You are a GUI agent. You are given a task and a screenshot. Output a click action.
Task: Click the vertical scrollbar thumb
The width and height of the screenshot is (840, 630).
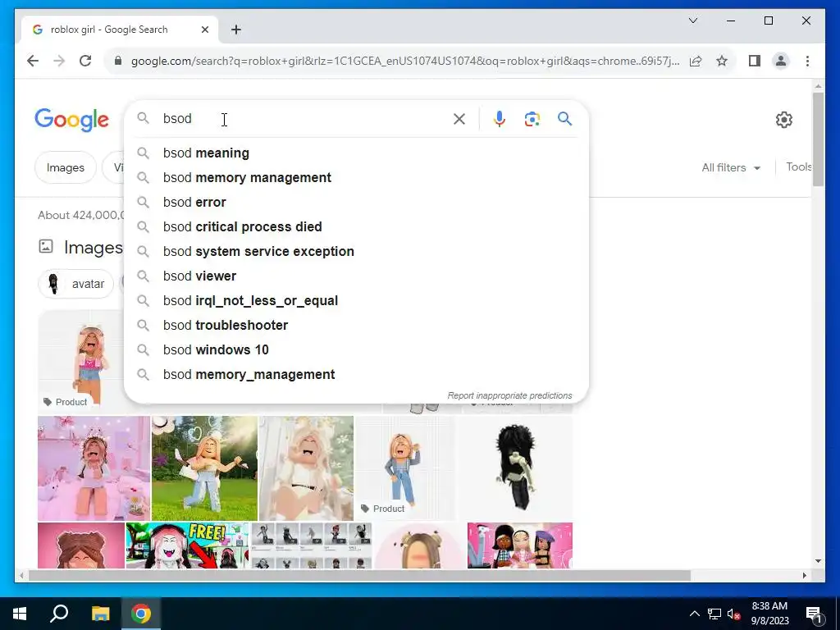[818, 139]
